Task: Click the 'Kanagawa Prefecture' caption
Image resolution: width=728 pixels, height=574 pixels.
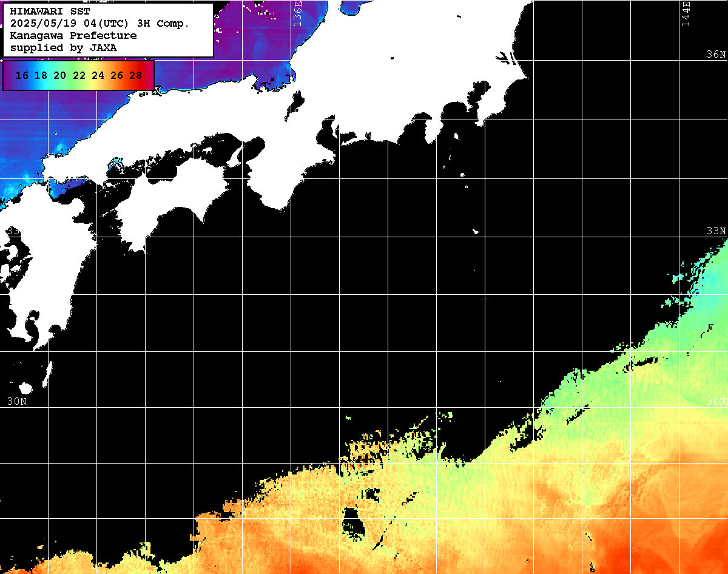Action: (73, 36)
